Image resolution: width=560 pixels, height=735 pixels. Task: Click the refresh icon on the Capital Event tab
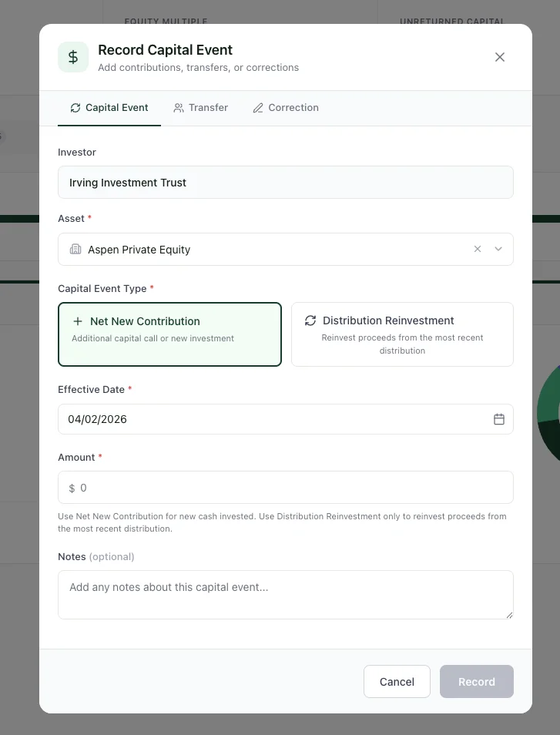pos(77,108)
